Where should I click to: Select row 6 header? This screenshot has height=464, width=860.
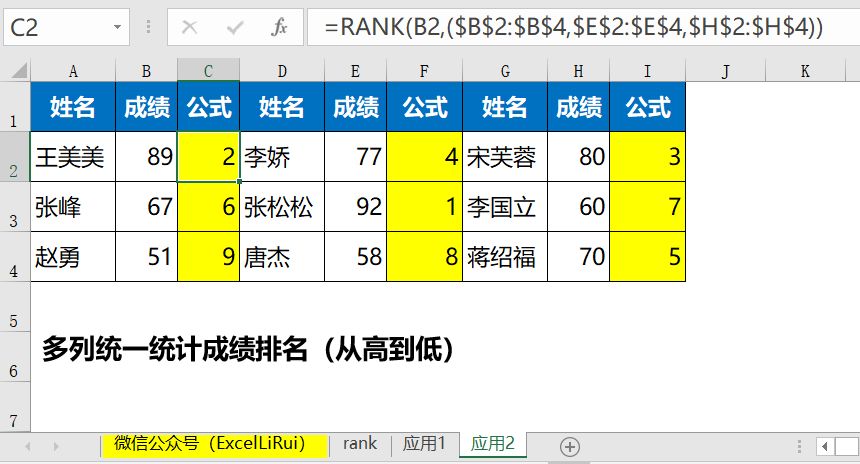pos(15,356)
